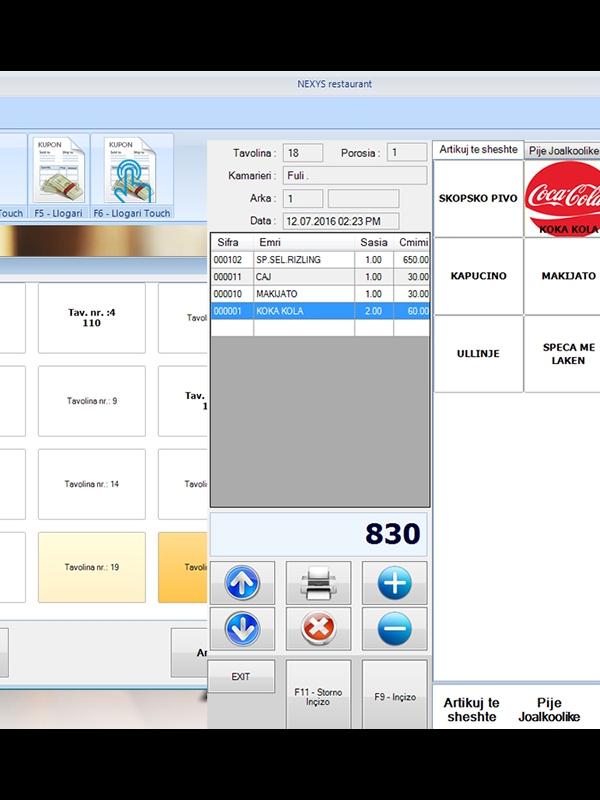Click the blue up arrow icon
This screenshot has width=600, height=800.
pyautogui.click(x=243, y=582)
